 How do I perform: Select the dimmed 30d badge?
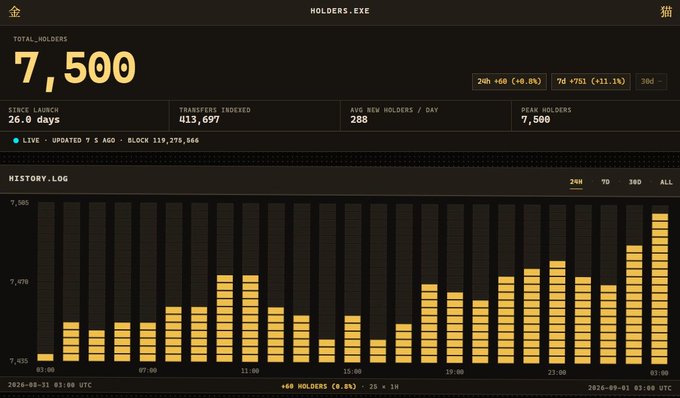[651, 82]
